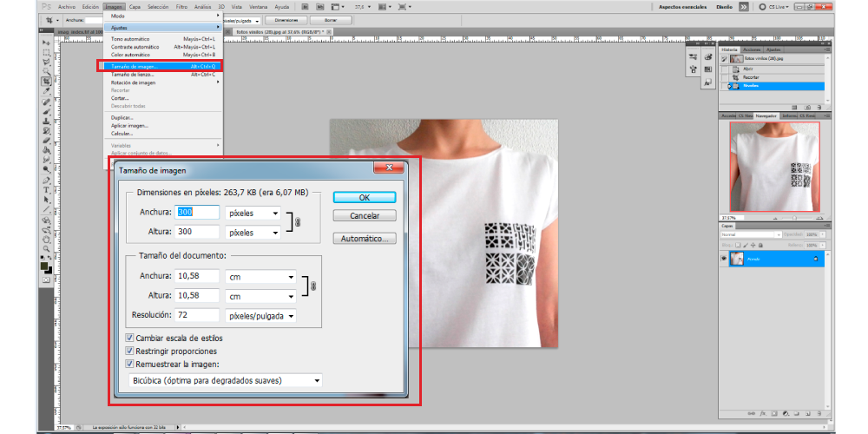This screenshot has height=434, width=868.
Task: Toggle Remuestrear la imagen checkbox
Action: pos(129,365)
